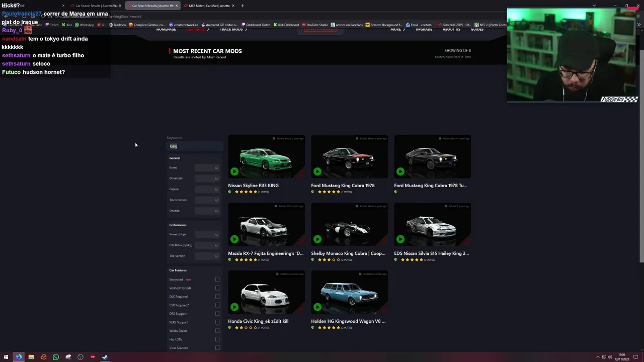
Task: Toggle Encrypted checkbox
Action: [x=217, y=280]
